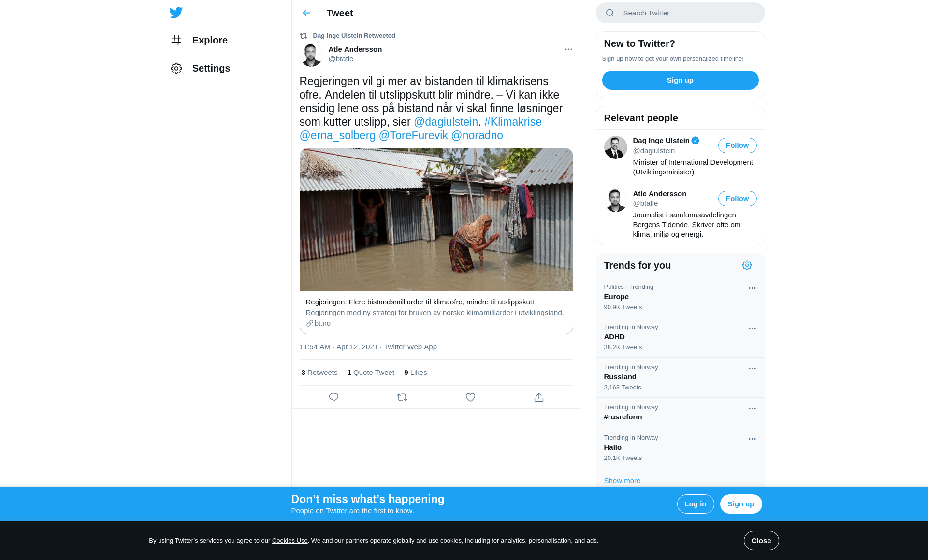
Task: Click the retweet icon below the tweet
Action: pos(402,397)
